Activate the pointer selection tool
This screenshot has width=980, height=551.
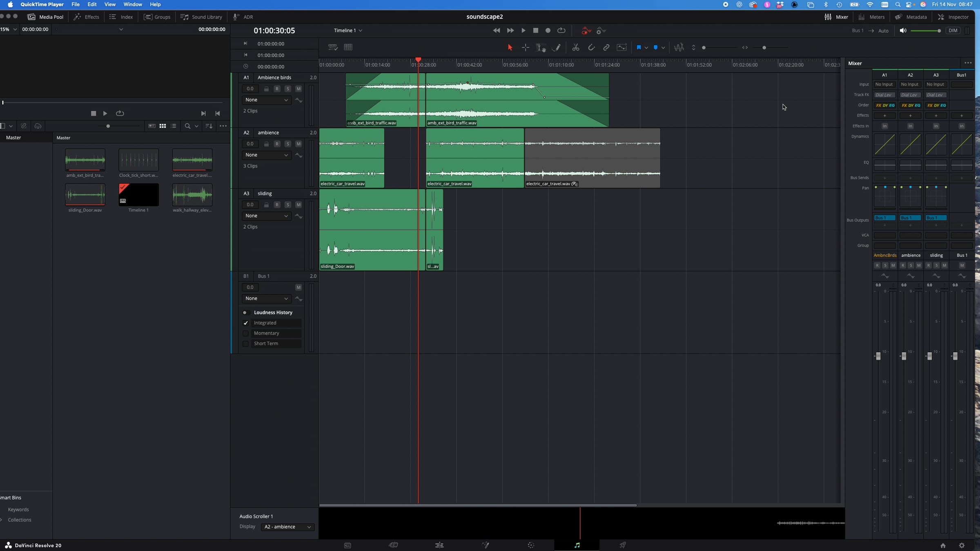pyautogui.click(x=510, y=48)
